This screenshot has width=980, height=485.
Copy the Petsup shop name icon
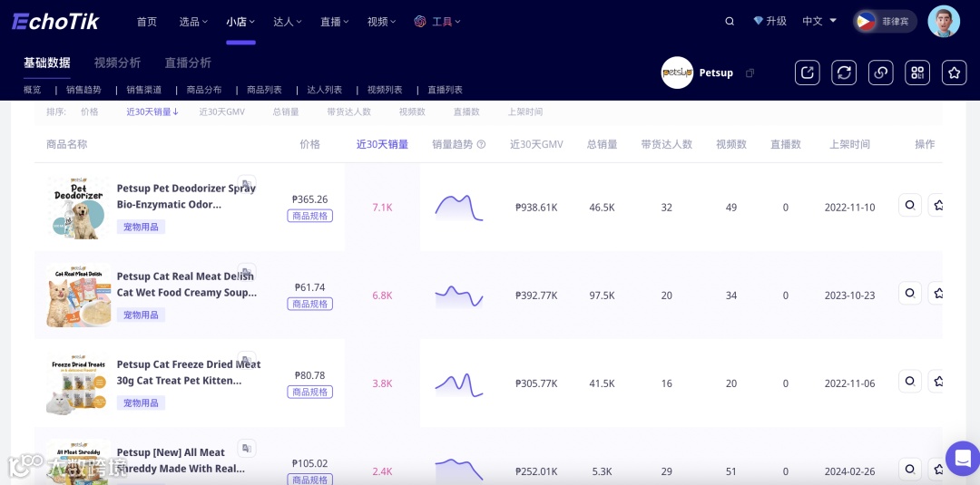[x=750, y=73]
